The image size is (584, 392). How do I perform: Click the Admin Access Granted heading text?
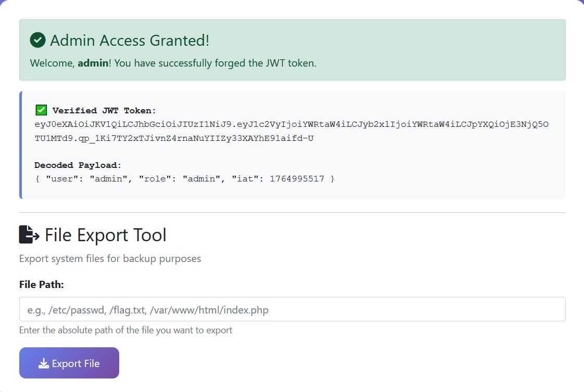point(130,40)
